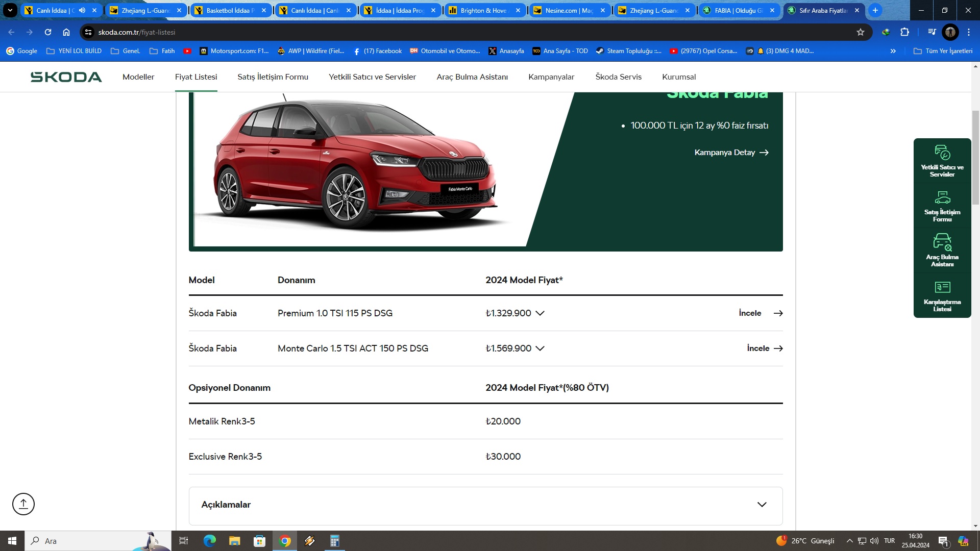Open the volume icon in system tray
Screen dimensions: 980x551
[874, 541]
